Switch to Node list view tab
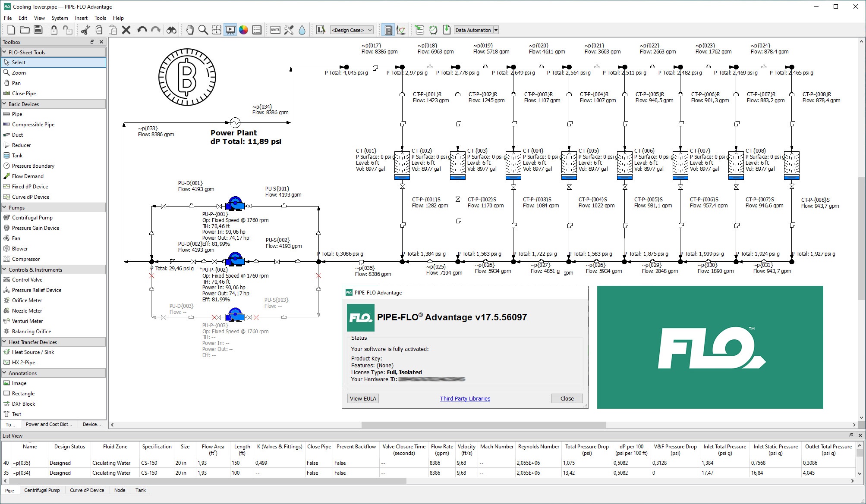This screenshot has width=866, height=504. coord(120,490)
